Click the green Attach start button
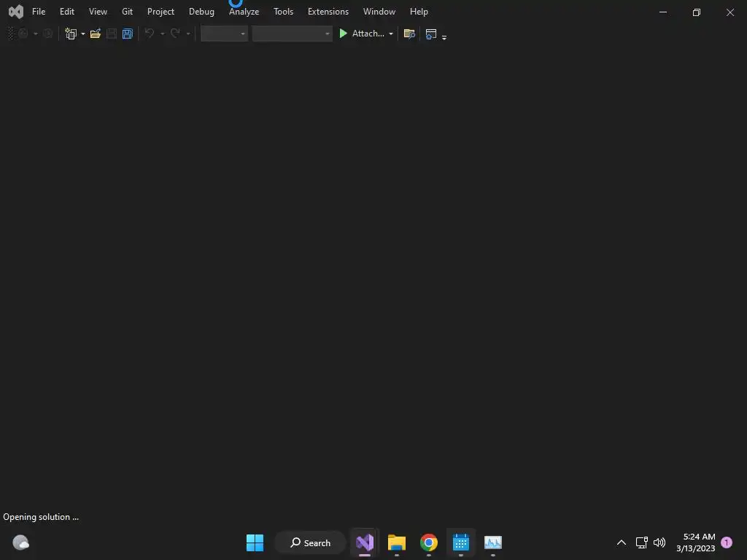This screenshot has width=747, height=560. pos(362,34)
